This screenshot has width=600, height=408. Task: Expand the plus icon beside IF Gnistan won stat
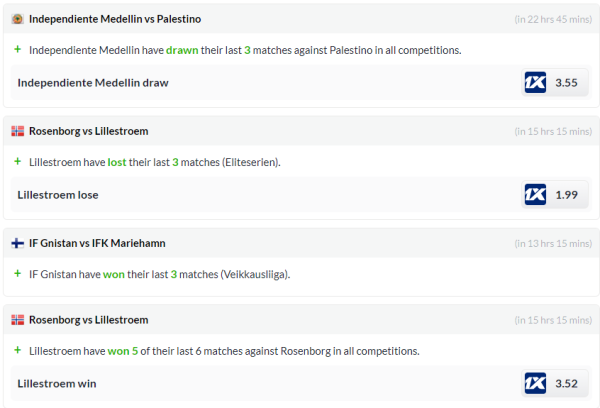click(x=17, y=273)
